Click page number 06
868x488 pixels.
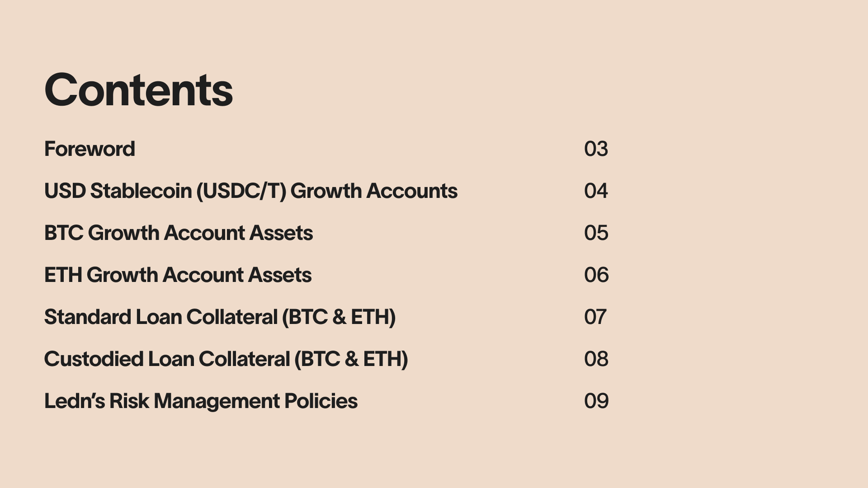596,275
